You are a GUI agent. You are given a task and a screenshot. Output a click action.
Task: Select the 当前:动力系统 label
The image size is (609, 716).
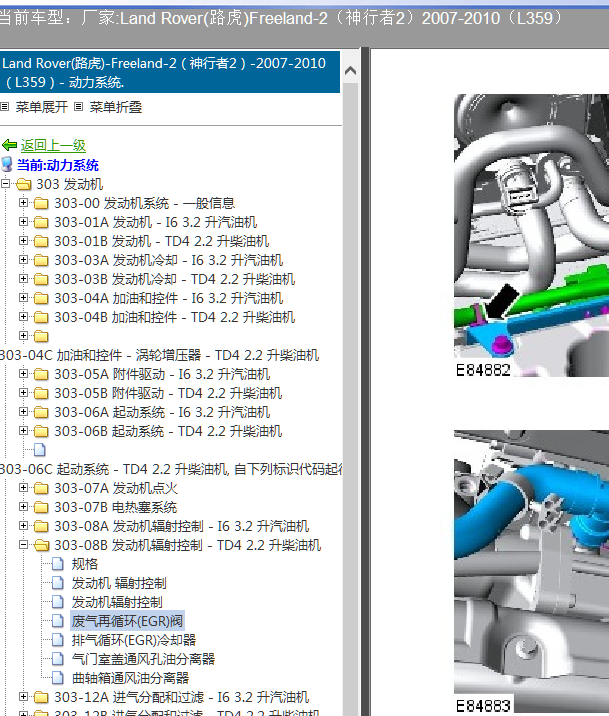(58, 165)
